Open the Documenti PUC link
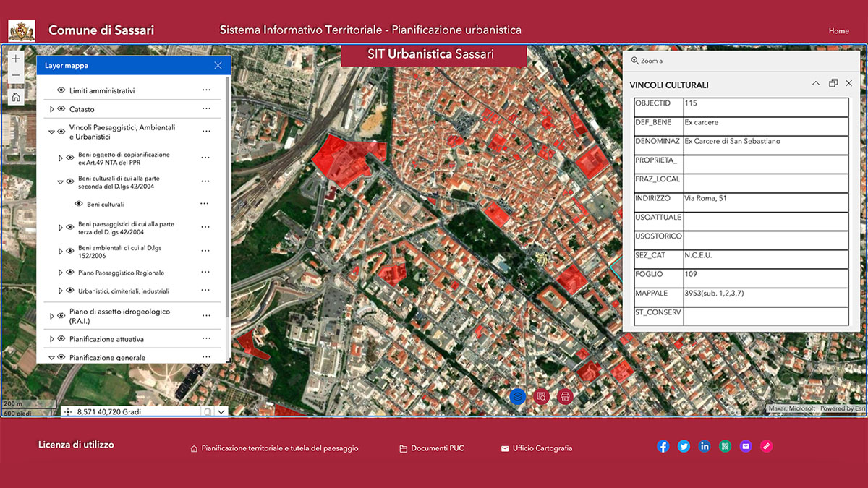Image resolution: width=868 pixels, height=488 pixels. [x=432, y=448]
